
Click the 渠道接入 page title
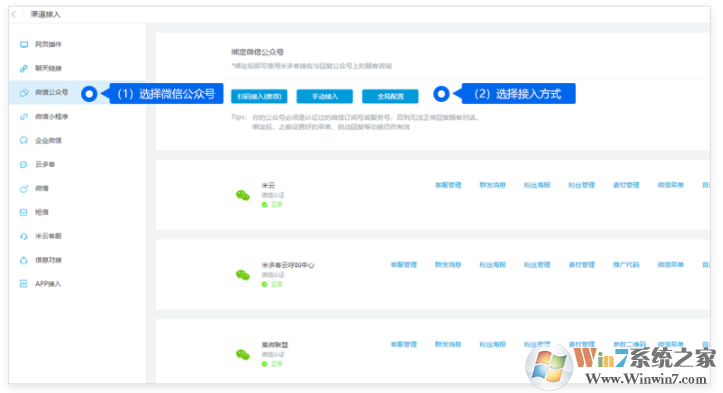[46, 14]
